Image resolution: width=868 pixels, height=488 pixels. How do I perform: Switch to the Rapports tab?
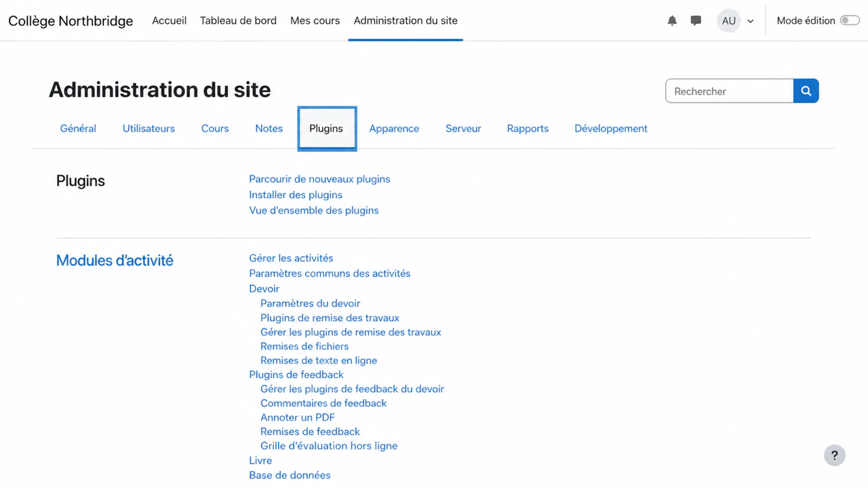pos(528,128)
